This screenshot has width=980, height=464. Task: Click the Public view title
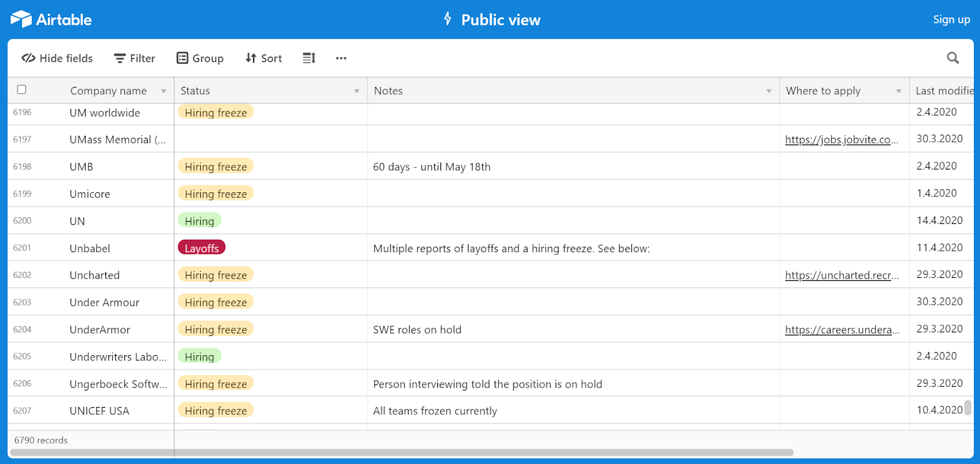pos(500,20)
